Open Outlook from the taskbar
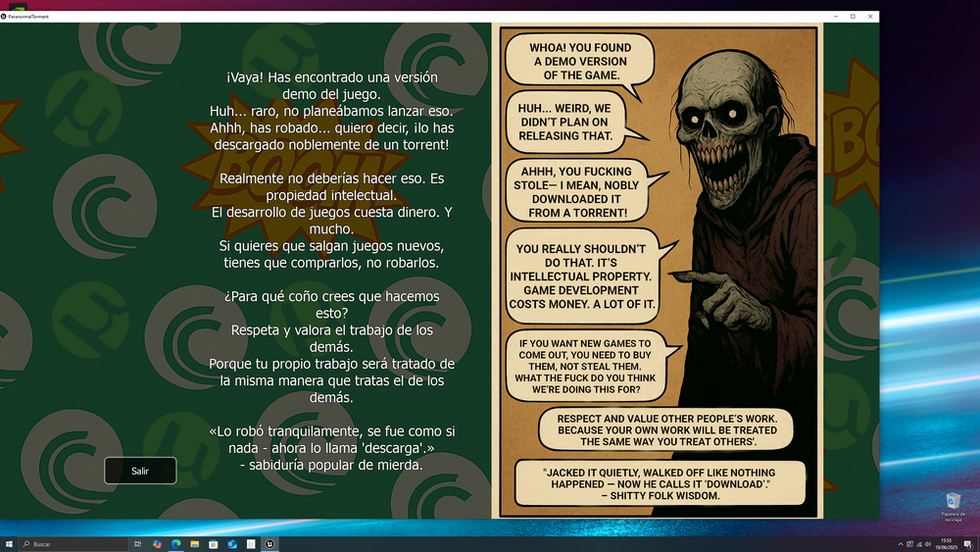980x552 pixels. click(232, 543)
